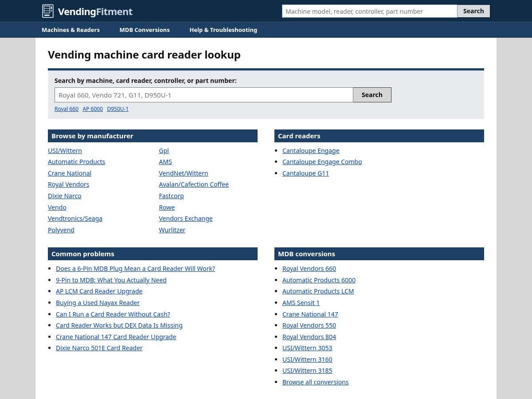Viewport: 532px width, 399px height.
Task: Open Help & Troubleshooting menu
Action: (223, 30)
